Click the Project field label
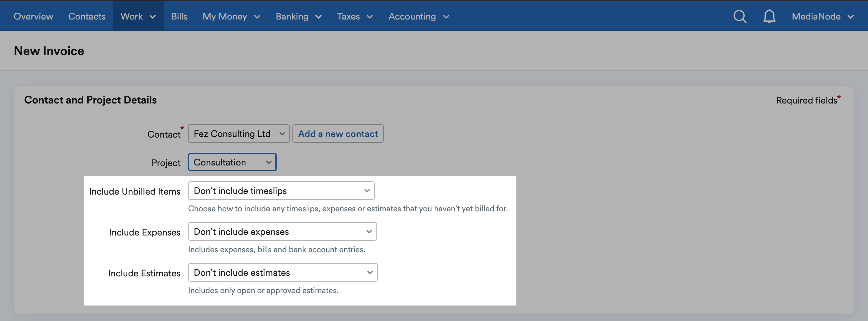Viewport: 868px width, 321px height. (x=166, y=163)
